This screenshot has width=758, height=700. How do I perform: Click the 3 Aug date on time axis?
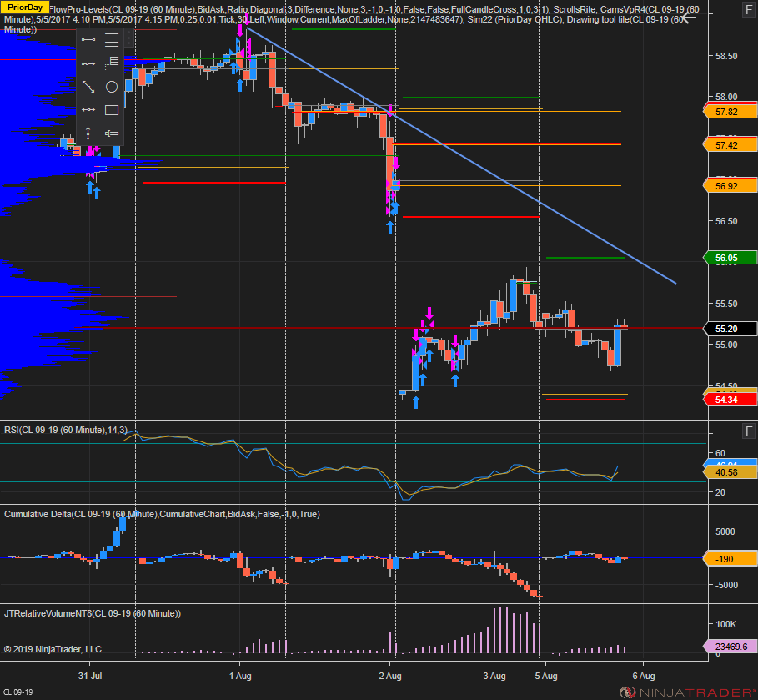coord(494,676)
